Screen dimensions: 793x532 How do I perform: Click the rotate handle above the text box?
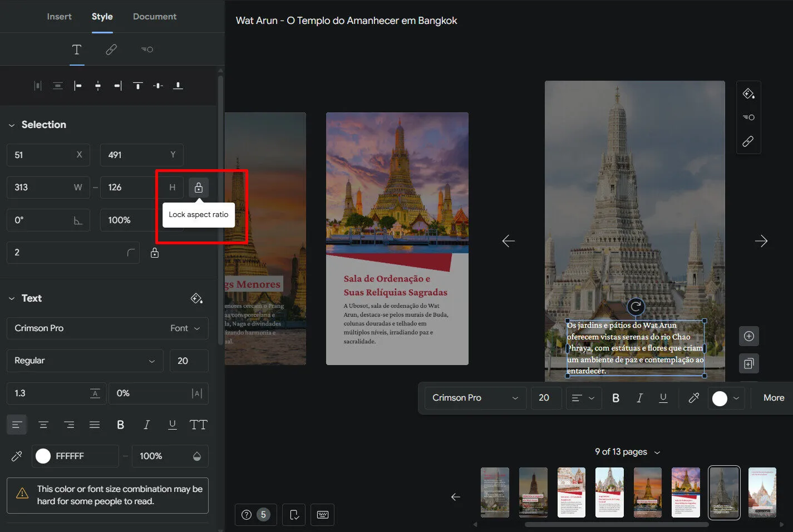pos(636,307)
